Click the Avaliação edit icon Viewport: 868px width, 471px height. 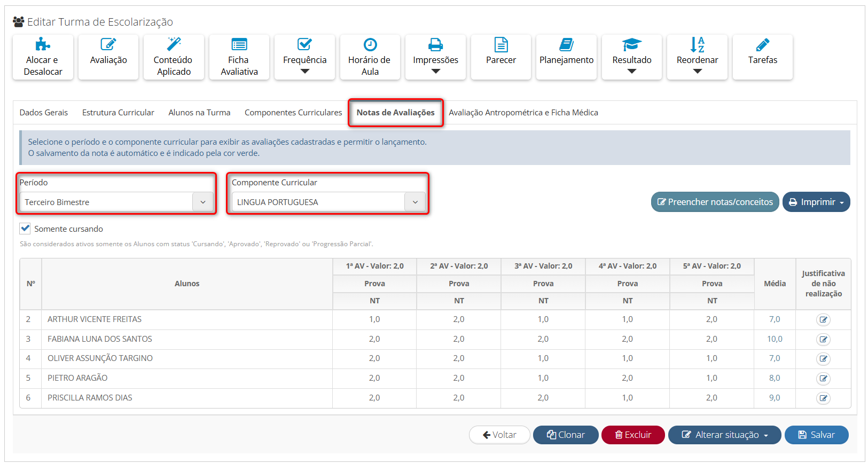[108, 45]
